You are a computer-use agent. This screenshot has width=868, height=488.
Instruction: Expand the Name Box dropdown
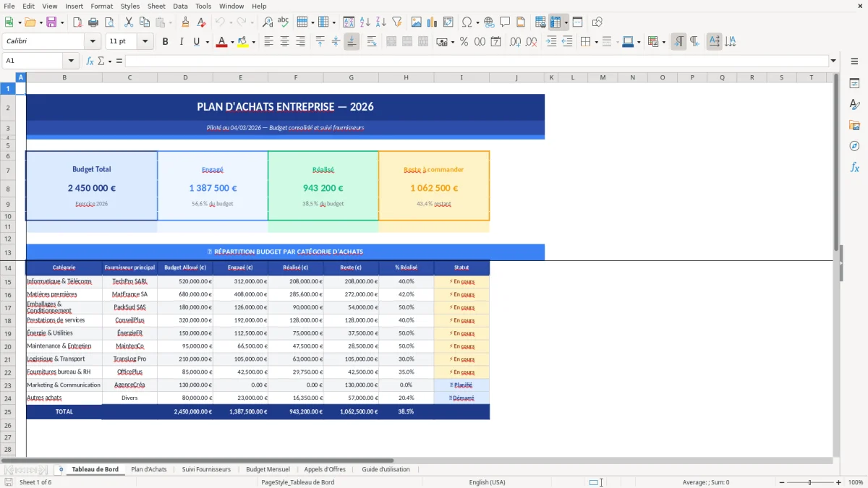(x=71, y=61)
